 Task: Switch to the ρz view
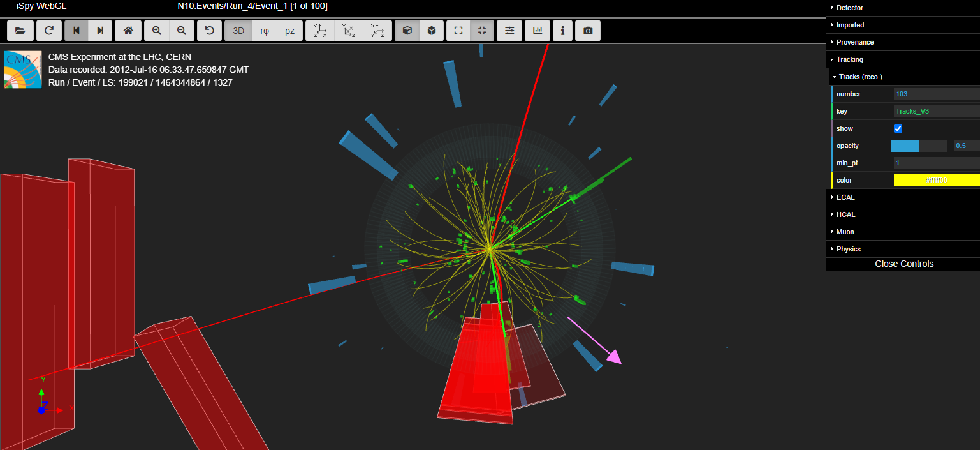coord(289,31)
